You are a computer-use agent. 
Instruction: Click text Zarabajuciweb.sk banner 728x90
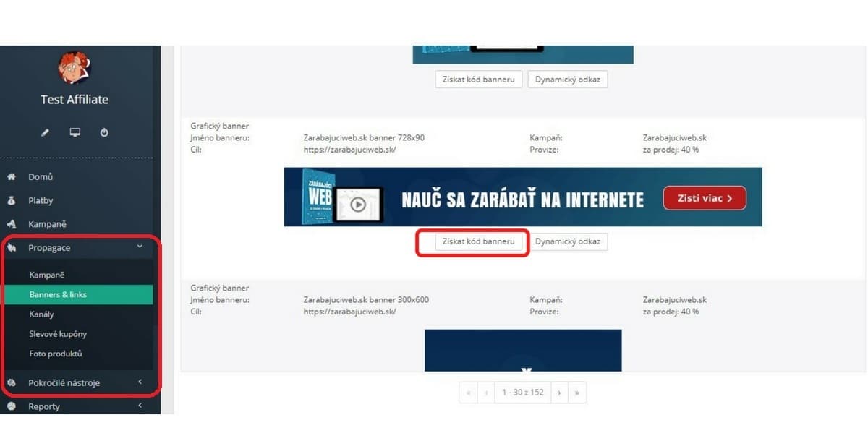coord(365,137)
